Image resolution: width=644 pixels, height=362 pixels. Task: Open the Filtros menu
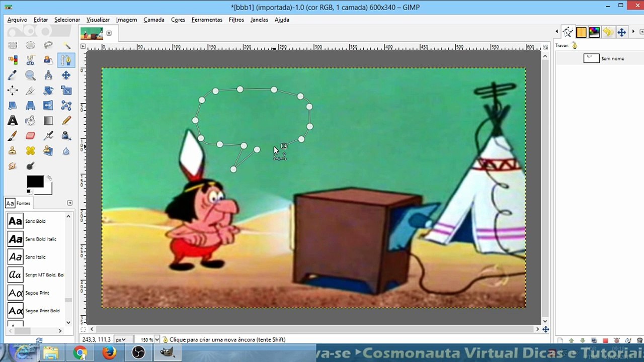click(236, 20)
